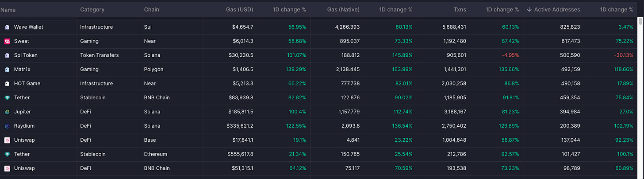
Task: Select the Sui chain cell
Action: click(x=148, y=27)
